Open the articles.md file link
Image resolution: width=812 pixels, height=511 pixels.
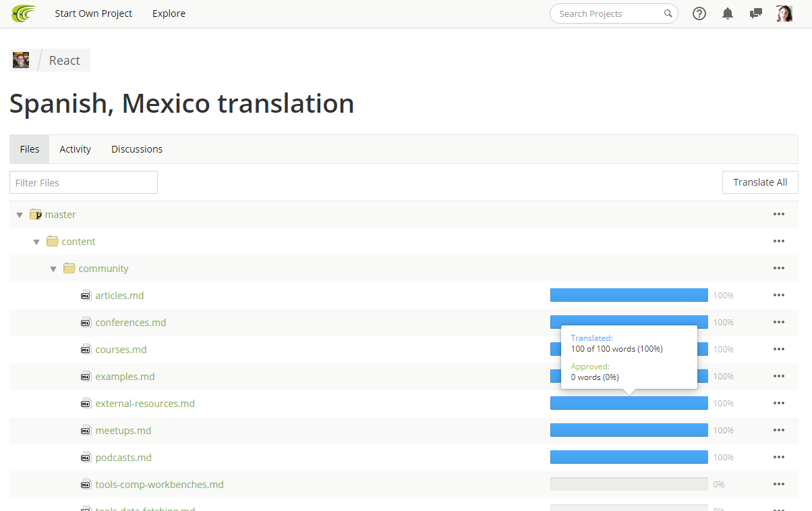pos(119,296)
